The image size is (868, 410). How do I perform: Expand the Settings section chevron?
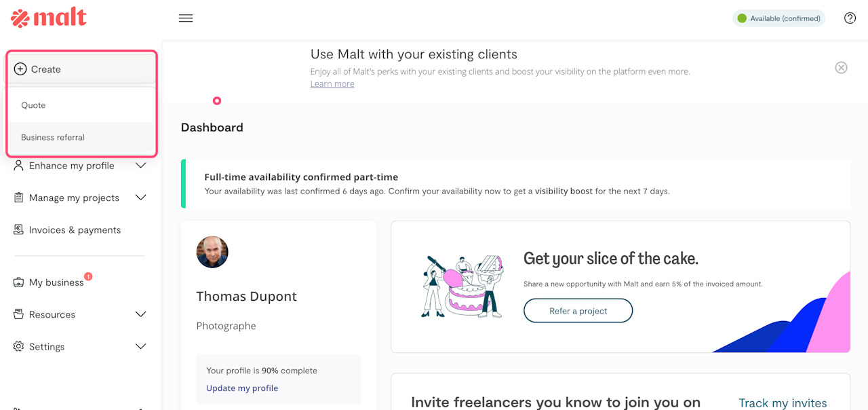point(140,347)
